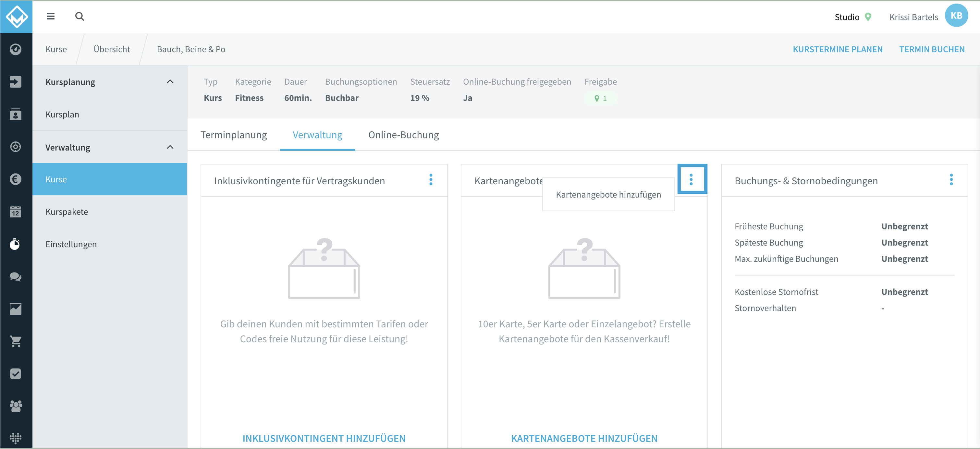Open the dashboard gauge icon in sidebar

pos(16,49)
